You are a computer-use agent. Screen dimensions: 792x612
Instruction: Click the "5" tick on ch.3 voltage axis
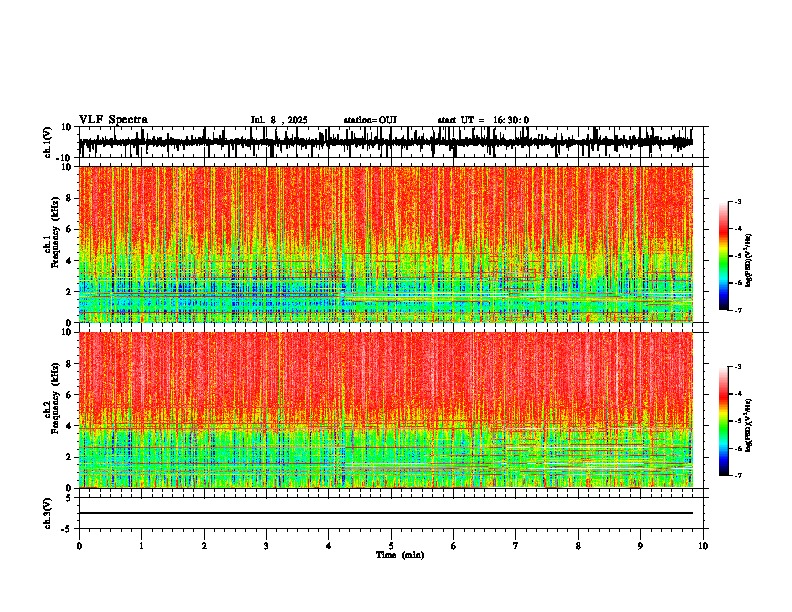pyautogui.click(x=69, y=498)
